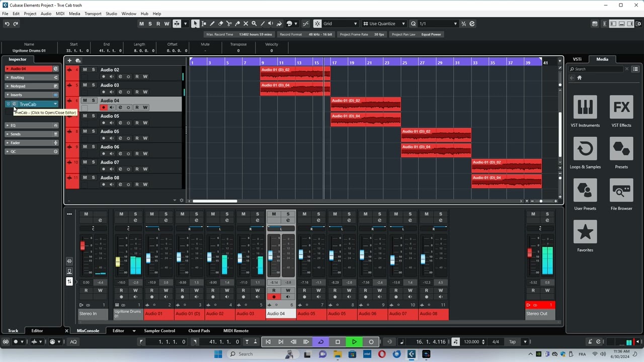Select the Range Selection tool
The height and width of the screenshot is (362, 644).
click(204, 24)
